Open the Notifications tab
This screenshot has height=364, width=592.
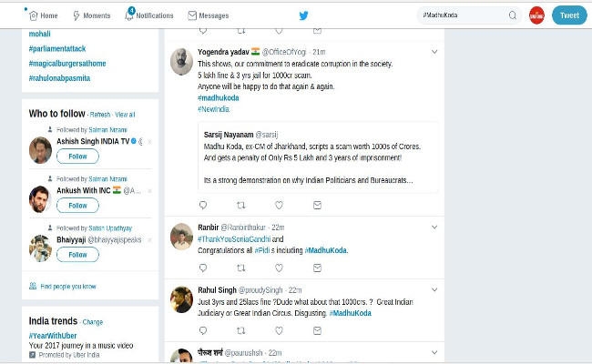(x=148, y=15)
